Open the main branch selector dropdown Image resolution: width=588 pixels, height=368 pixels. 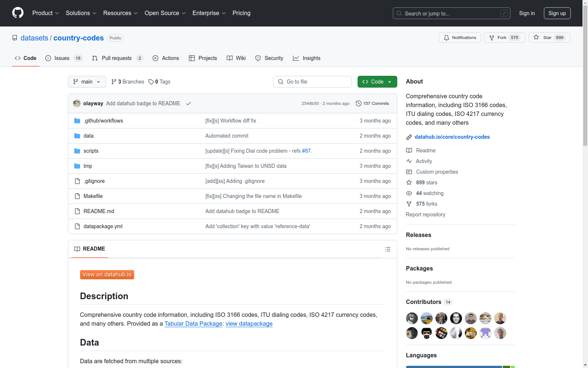(87, 82)
